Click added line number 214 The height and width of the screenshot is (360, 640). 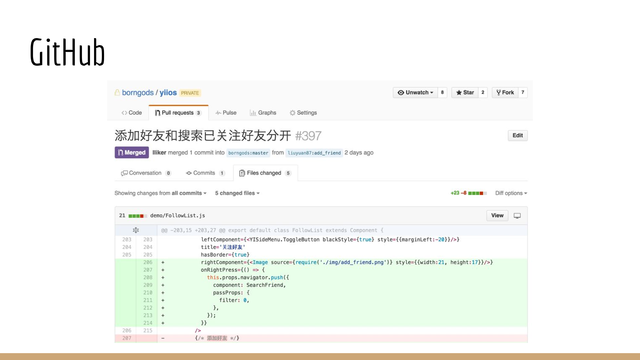147,323
